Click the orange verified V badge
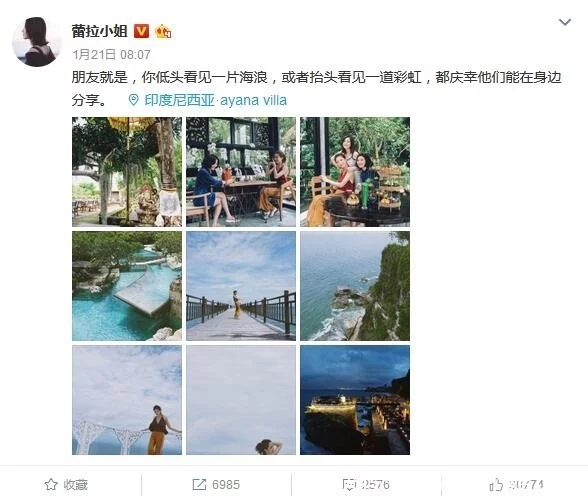 coord(141,31)
